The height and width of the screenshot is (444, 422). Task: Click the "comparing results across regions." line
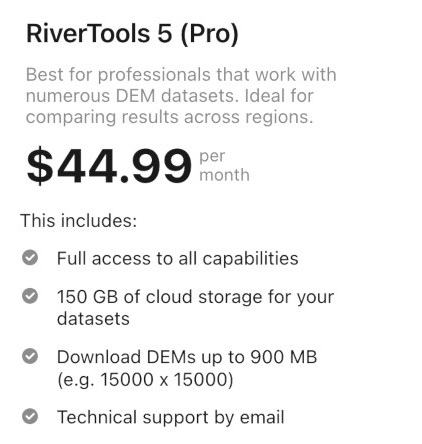170,117
